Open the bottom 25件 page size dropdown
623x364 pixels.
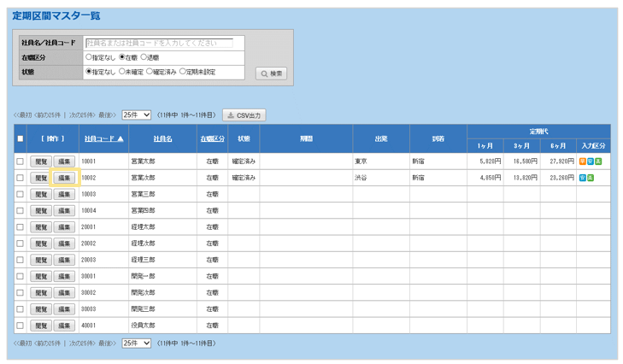(136, 343)
